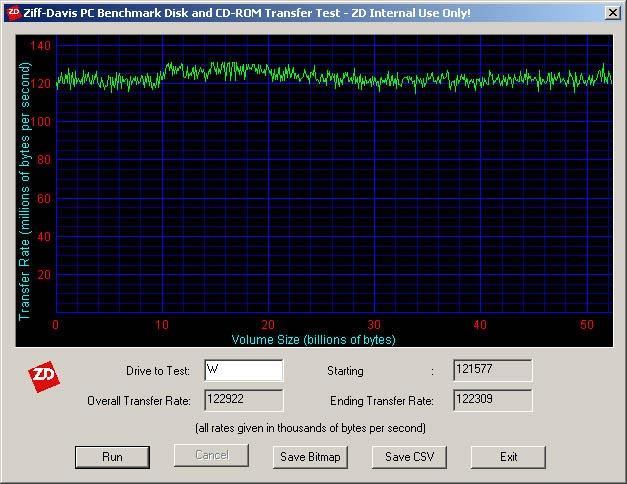Image resolution: width=627 pixels, height=484 pixels.
Task: Click the Ending Transfer Rate label
Action: coord(382,401)
